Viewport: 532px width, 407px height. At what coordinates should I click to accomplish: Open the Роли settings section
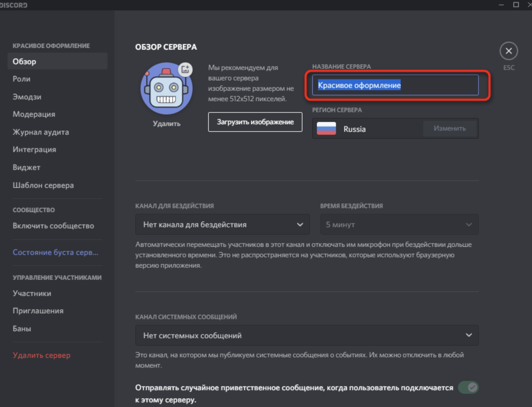[x=22, y=79]
